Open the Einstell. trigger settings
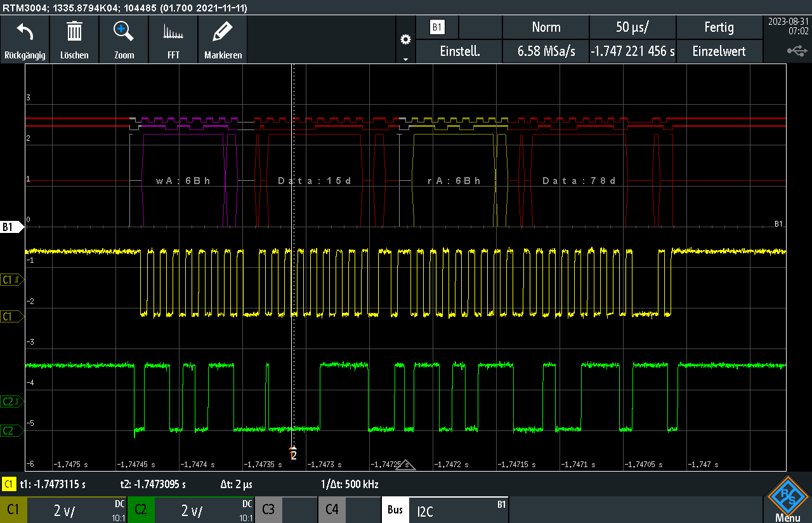 (460, 51)
